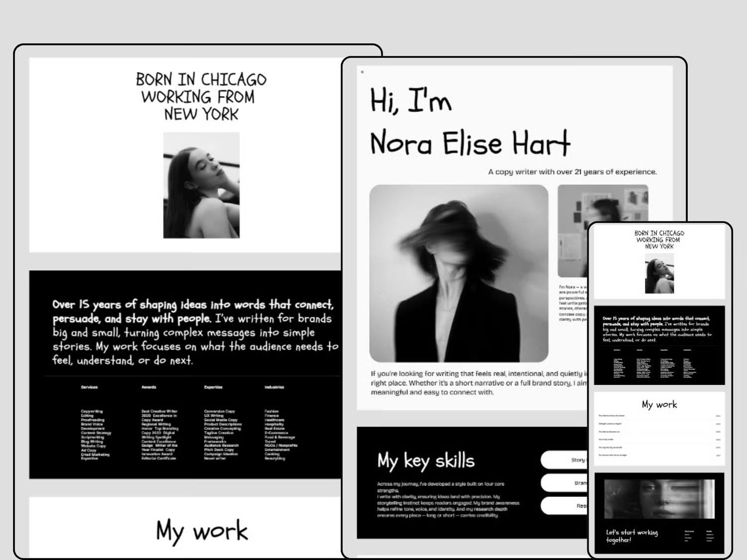Click "Over 15 years" paragraph in phone preview
The width and height of the screenshot is (747, 560).
(x=657, y=329)
